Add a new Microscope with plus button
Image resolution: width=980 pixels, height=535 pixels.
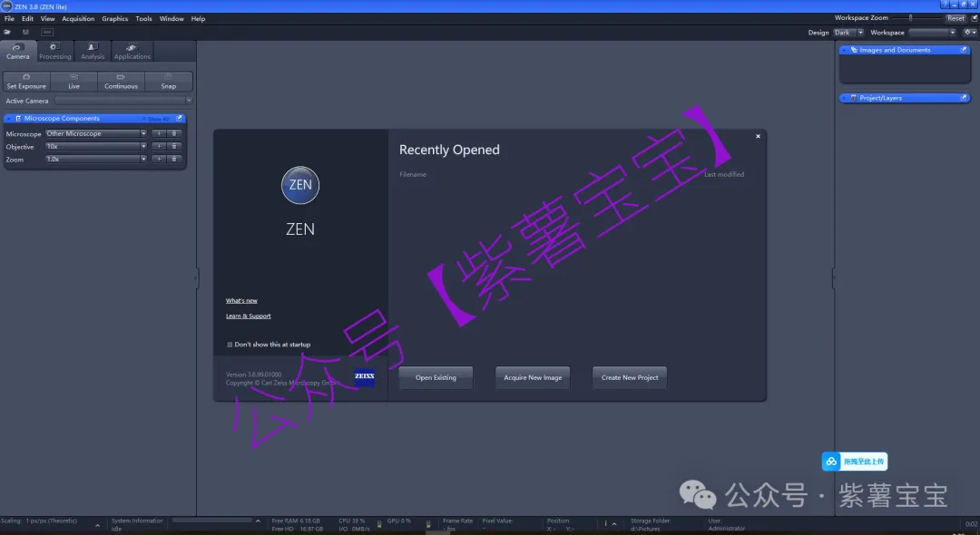[159, 133]
